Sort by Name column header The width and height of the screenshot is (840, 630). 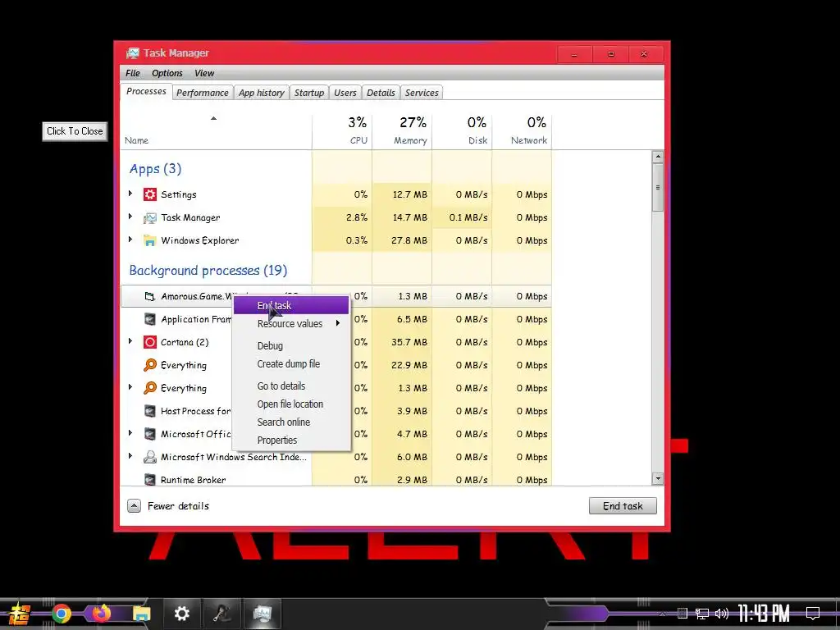(216, 130)
